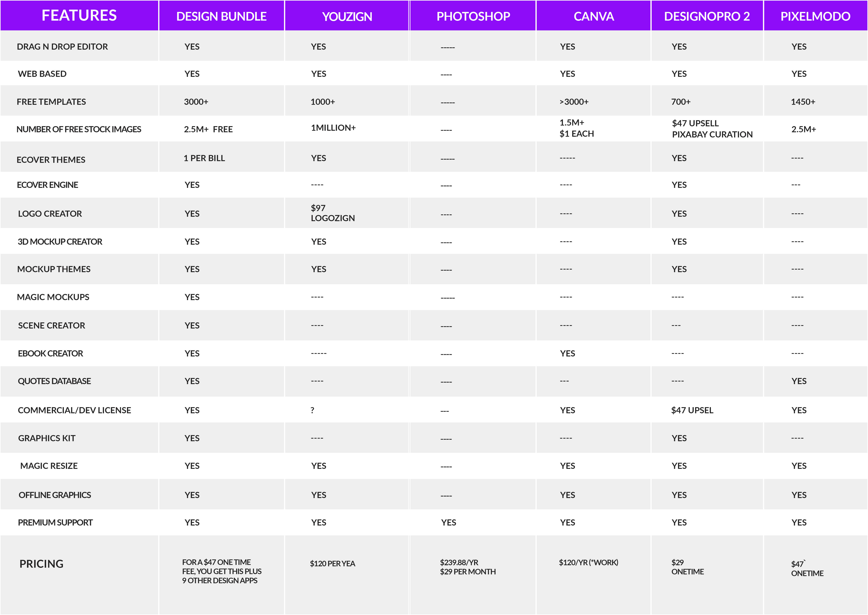The height and width of the screenshot is (615, 868).
Task: Select the DESIGNOPRO 2 column header
Action: click(707, 16)
